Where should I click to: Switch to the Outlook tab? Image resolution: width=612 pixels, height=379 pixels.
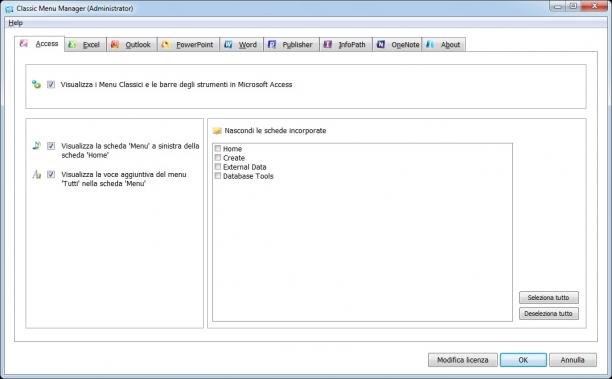tap(132, 44)
